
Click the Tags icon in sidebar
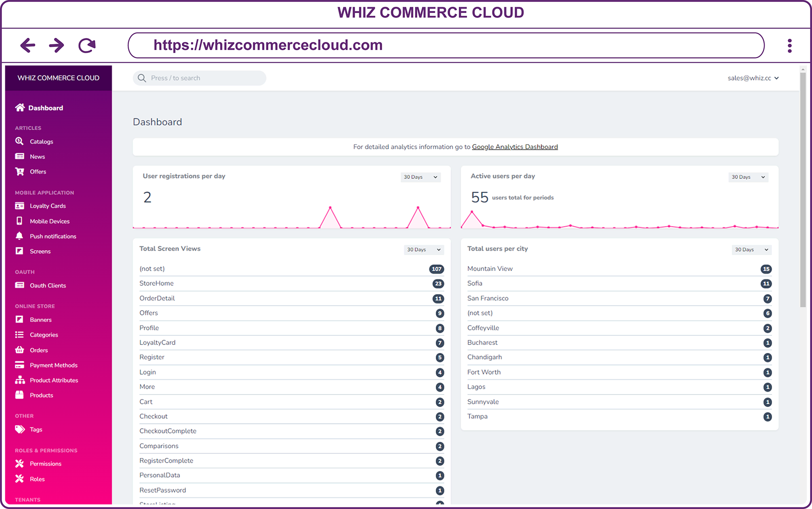click(x=19, y=429)
